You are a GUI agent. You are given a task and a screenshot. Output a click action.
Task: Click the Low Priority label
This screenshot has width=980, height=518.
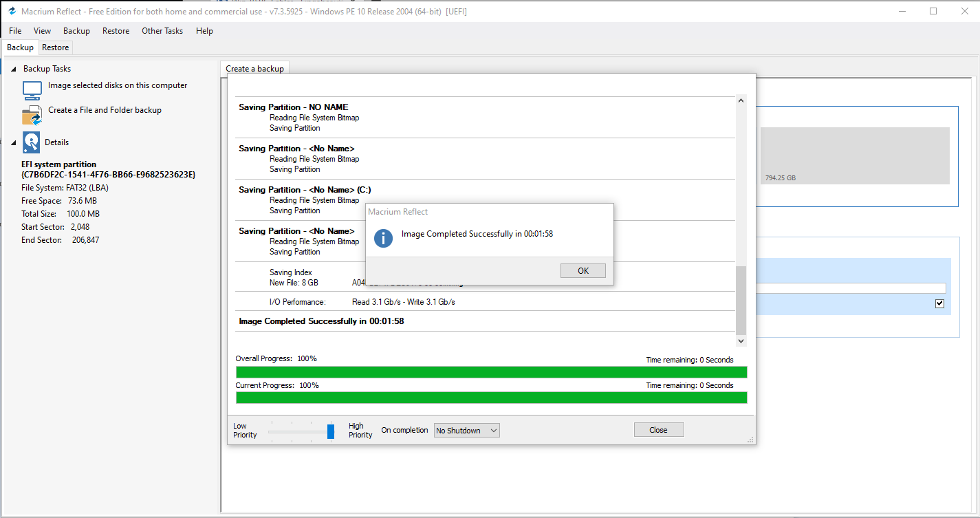click(x=245, y=431)
